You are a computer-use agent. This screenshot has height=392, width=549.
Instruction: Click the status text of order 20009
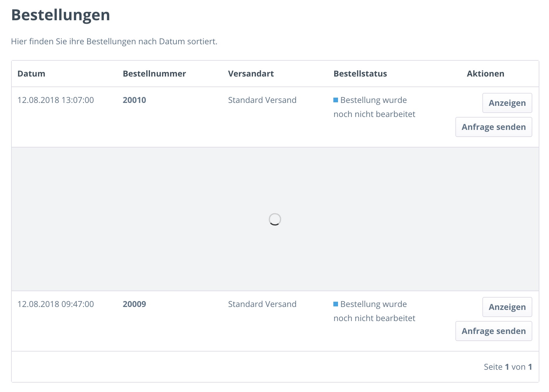(x=374, y=311)
